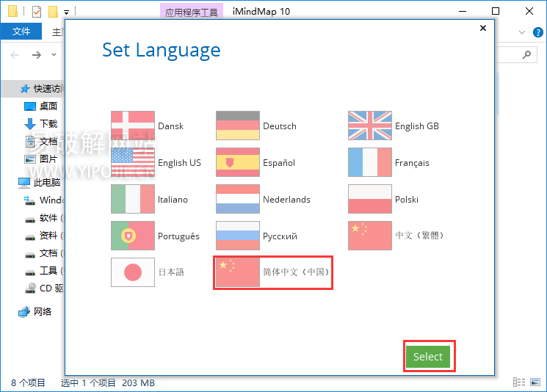Close the Set Language dialog
Image resolution: width=547 pixels, height=392 pixels.
coord(482,28)
